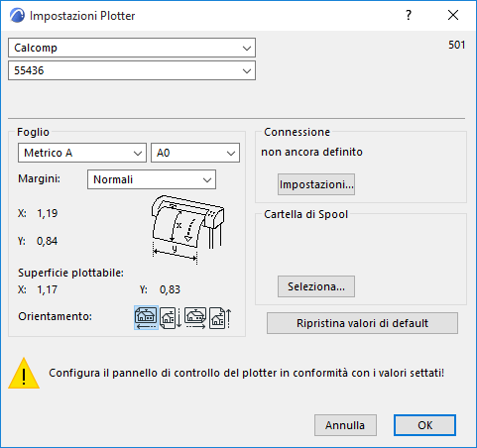Screen dimensions: 477x448
Task: Click the 'Configura il pannello di controllo' warning text
Action: click(246, 373)
